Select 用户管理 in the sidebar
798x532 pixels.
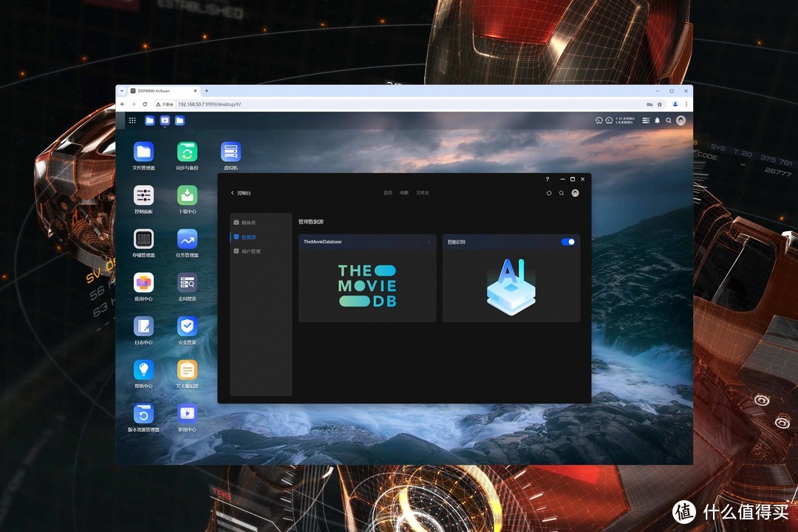click(x=261, y=251)
